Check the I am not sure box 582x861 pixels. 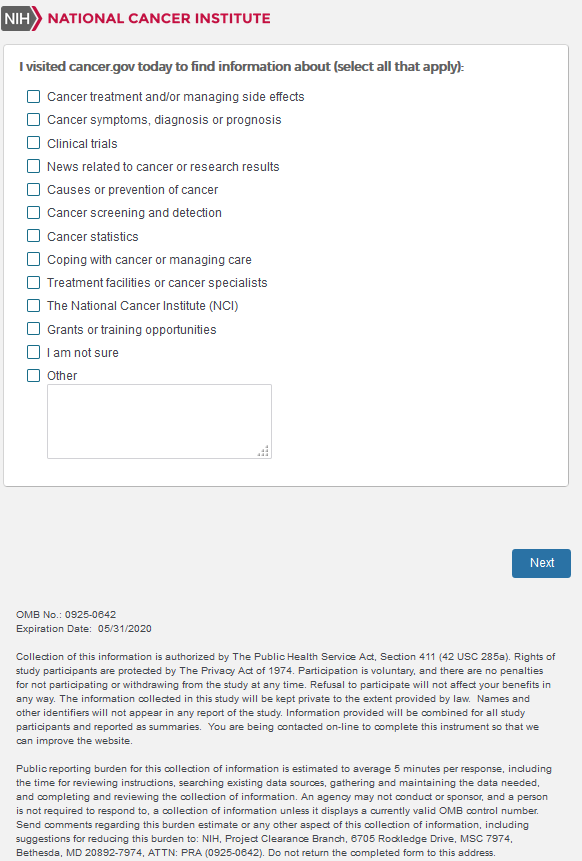coord(33,352)
